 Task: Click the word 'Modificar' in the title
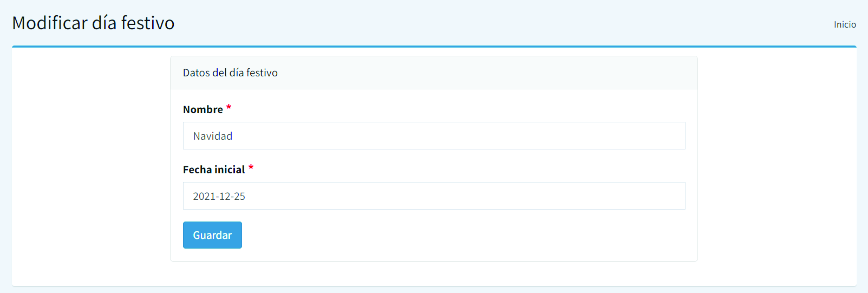click(x=50, y=23)
